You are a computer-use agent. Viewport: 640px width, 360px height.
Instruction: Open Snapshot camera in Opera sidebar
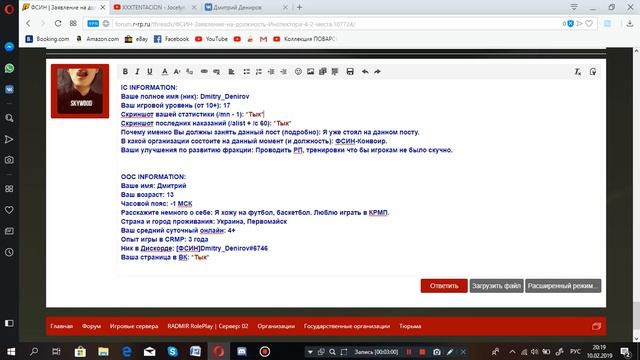click(x=9, y=160)
